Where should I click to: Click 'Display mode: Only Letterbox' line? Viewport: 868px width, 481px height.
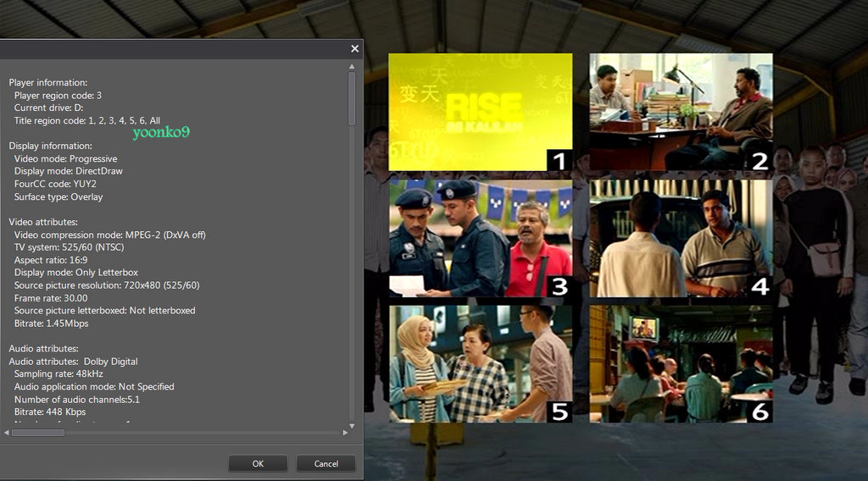76,273
